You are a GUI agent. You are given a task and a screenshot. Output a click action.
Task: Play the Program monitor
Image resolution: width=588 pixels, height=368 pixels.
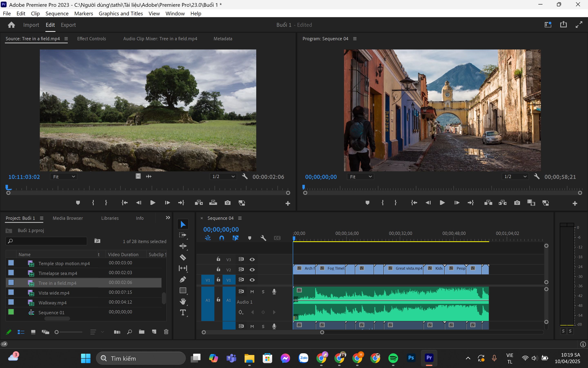click(x=442, y=203)
